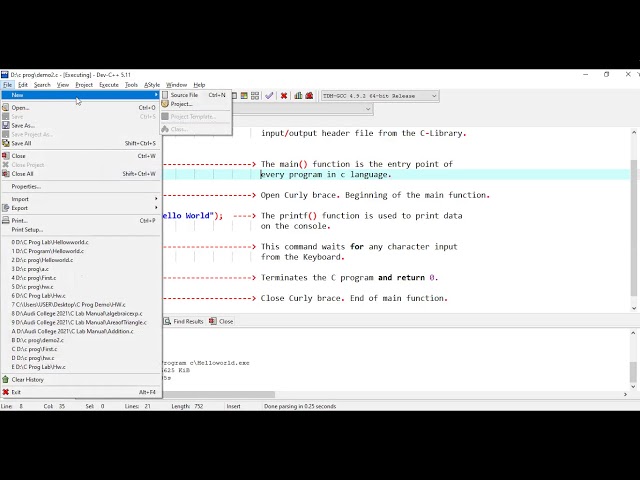Click compile log scrollbar up arrow
This screenshot has width=640, height=480.
pyautogui.click(x=633, y=333)
